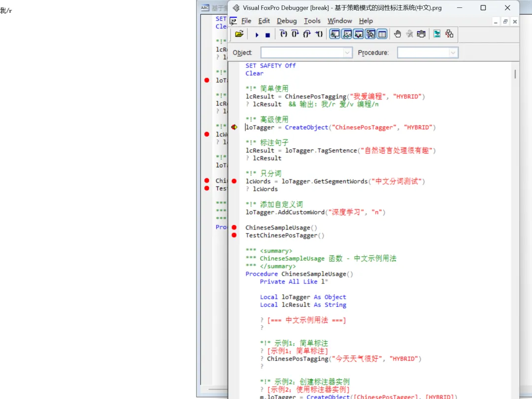Click the Local loTagger As Object line
Screen dimensions: 532x399
click(303, 297)
